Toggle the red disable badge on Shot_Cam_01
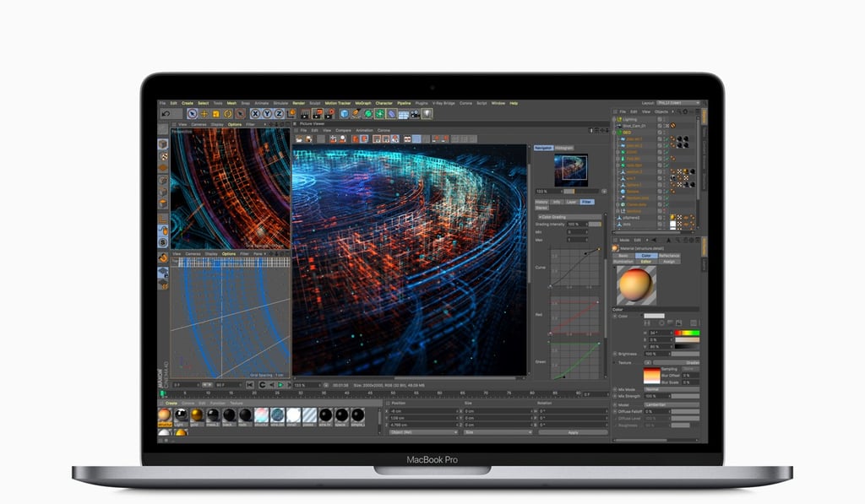Image resolution: width=865 pixels, height=504 pixels. coord(673,125)
